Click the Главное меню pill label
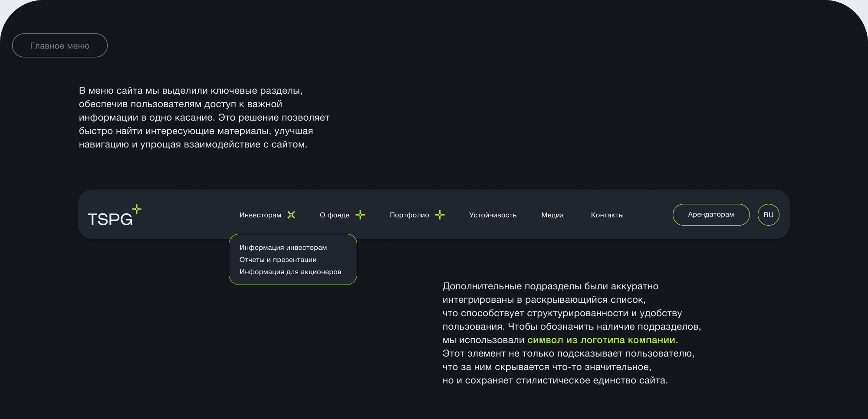The width and height of the screenshot is (868, 419). click(x=60, y=46)
